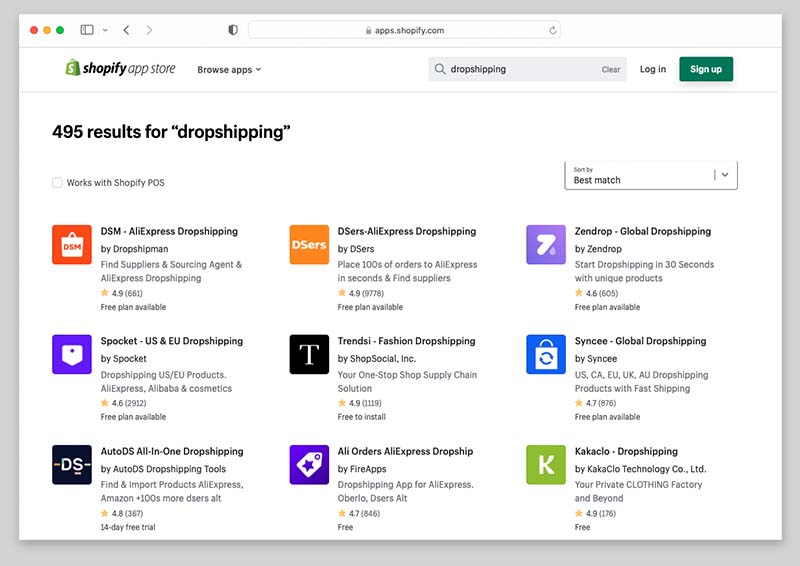Open the Ali Orders star tag icon

click(x=309, y=464)
